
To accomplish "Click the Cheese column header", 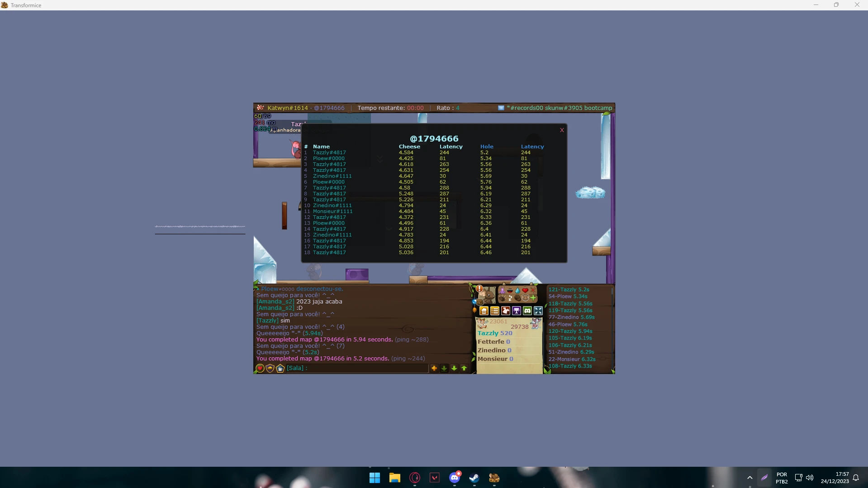I will point(409,147).
